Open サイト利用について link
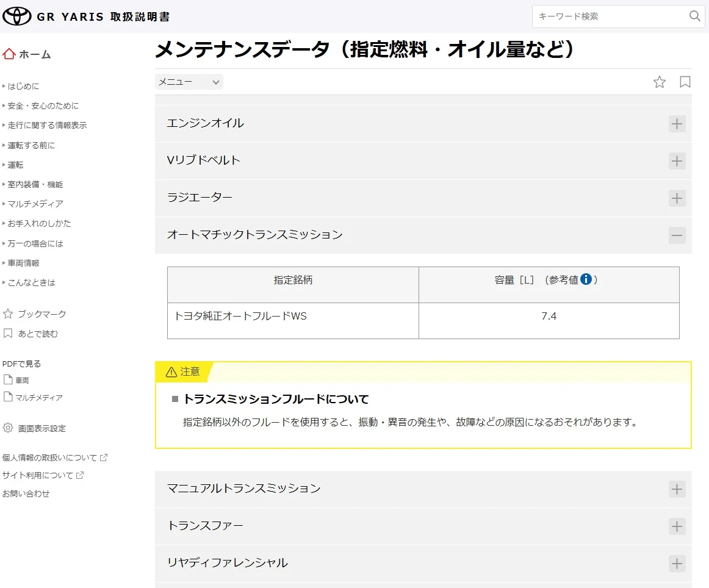709x588 pixels. click(43, 475)
